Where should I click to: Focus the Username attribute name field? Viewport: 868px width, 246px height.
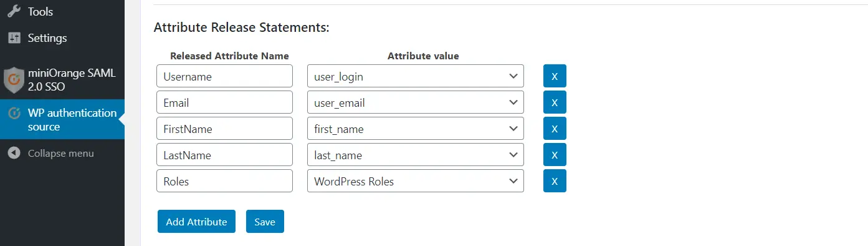[224, 76]
